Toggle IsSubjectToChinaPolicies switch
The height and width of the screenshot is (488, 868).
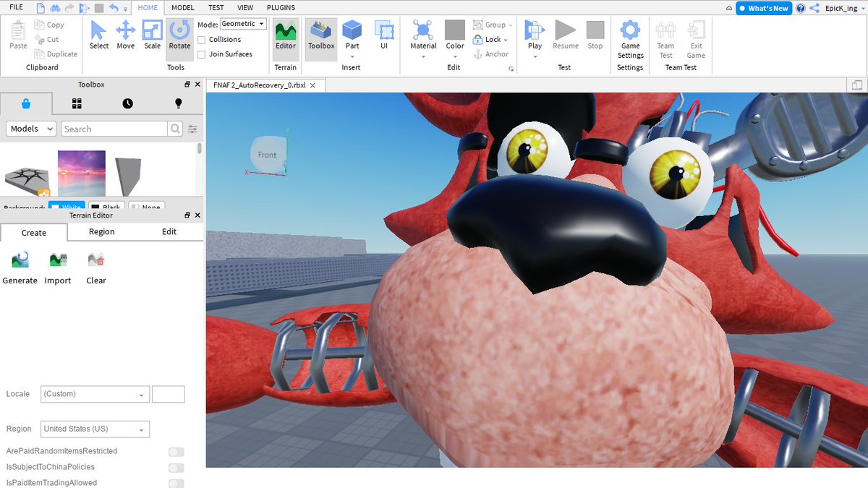point(176,468)
